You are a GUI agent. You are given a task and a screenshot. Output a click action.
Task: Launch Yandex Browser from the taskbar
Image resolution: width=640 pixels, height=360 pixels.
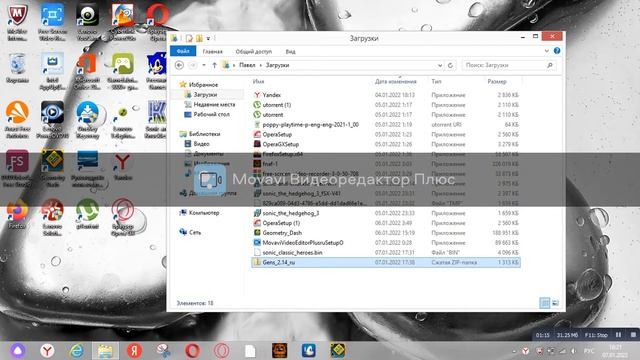click(47, 350)
